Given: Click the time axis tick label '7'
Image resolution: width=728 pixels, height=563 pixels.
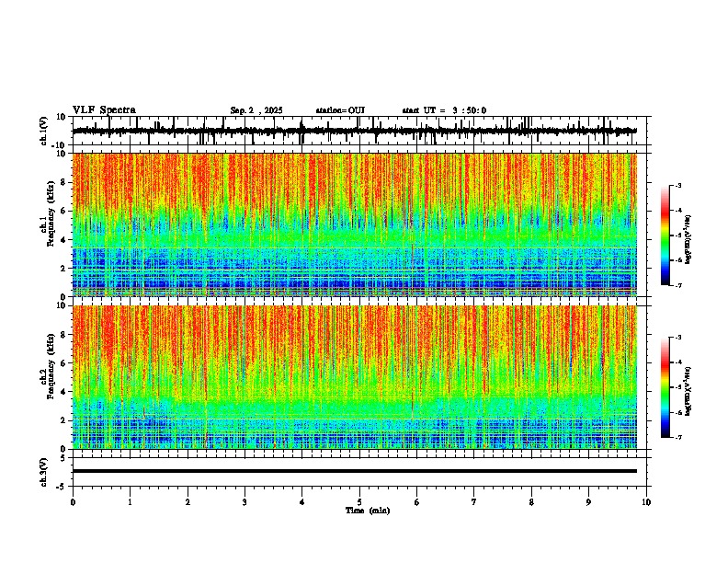Looking at the screenshot, I should (x=474, y=502).
